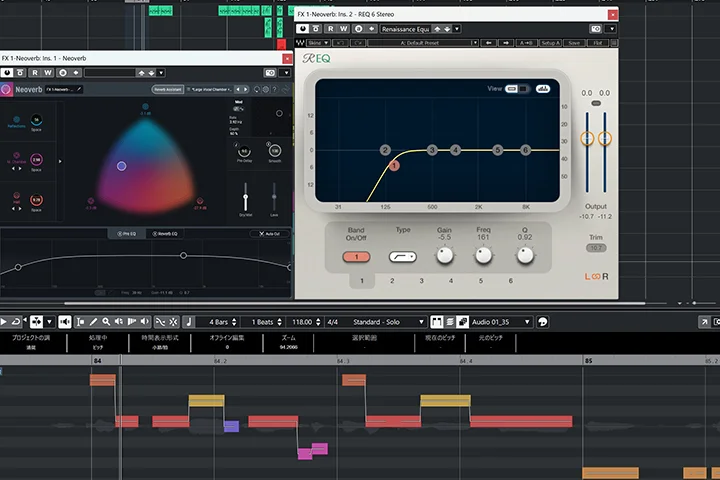Screen dimensions: 720x480
Task: Go to next Neoverb preset arrow
Action: (x=246, y=90)
